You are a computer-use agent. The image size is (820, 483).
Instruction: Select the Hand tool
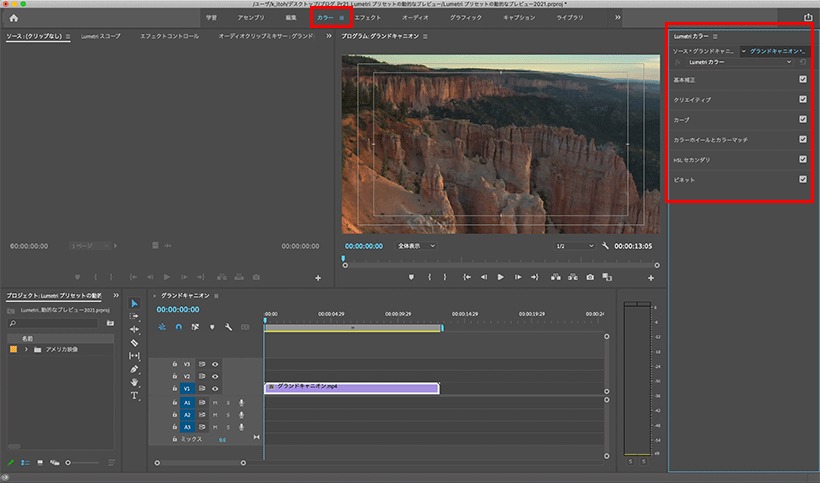point(134,382)
